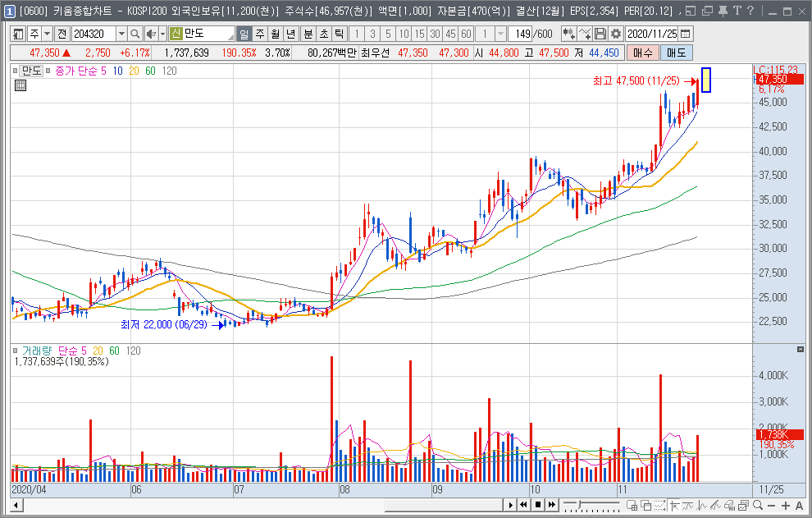Click the 주 button in toolbar
Screen dimensions: 812x518
[x=34, y=34]
